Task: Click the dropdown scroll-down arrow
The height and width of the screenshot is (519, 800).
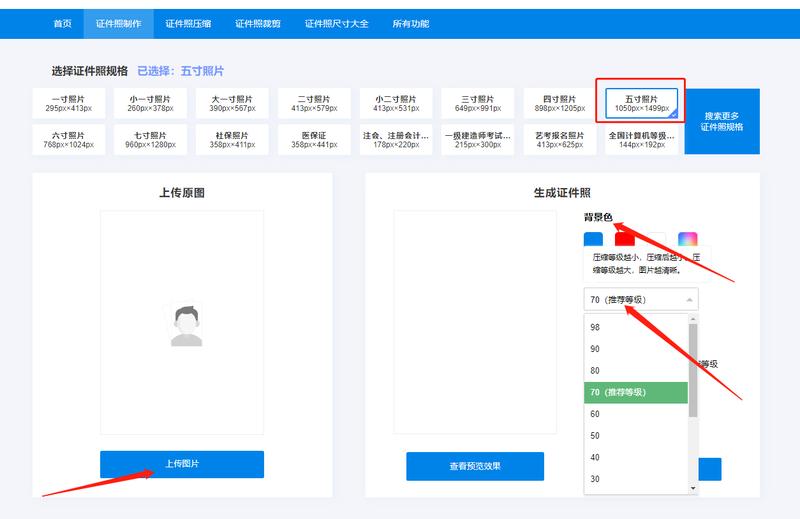Action: tap(693, 488)
